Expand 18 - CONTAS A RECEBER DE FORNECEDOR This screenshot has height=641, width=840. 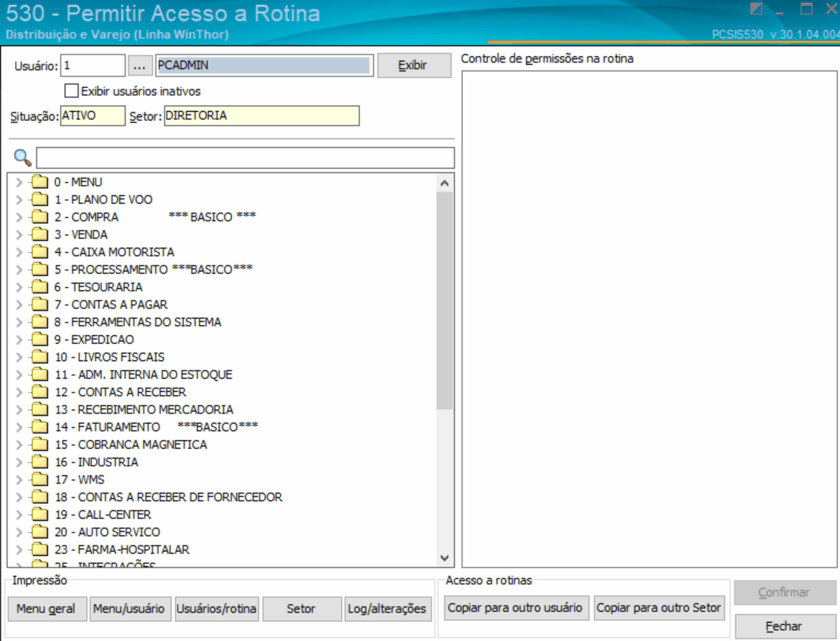[x=19, y=497]
